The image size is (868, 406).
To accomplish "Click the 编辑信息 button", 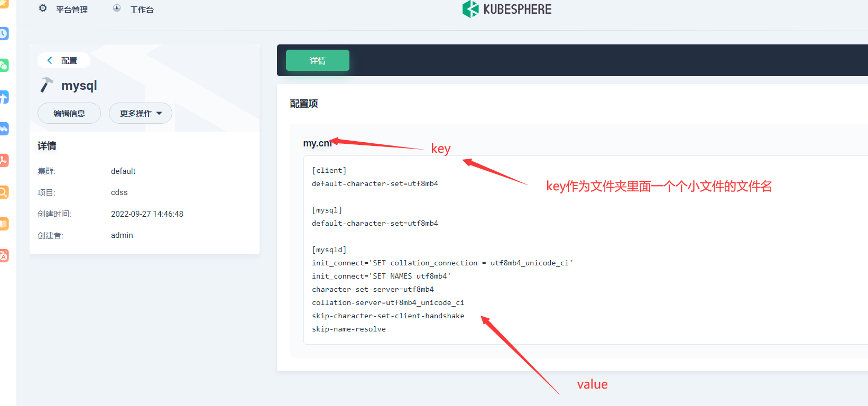I will [x=69, y=113].
